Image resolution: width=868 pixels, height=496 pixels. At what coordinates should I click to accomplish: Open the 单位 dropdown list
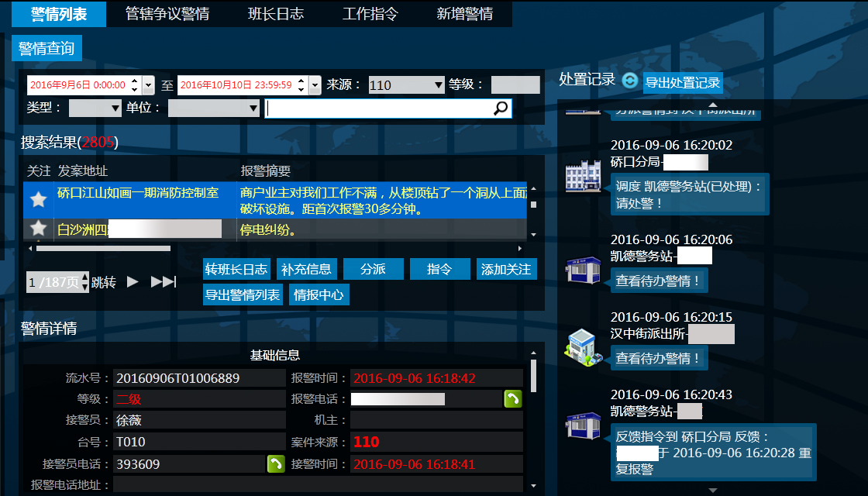pos(213,108)
